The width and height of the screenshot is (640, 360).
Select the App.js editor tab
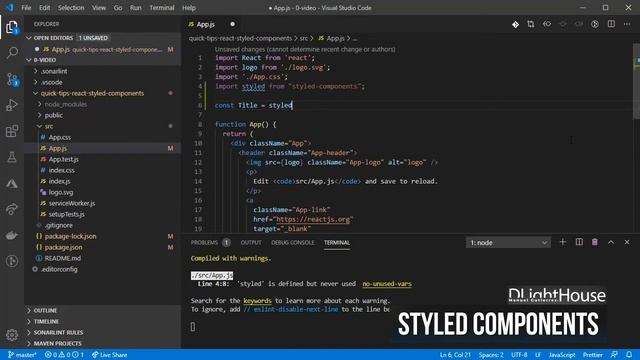(211, 24)
